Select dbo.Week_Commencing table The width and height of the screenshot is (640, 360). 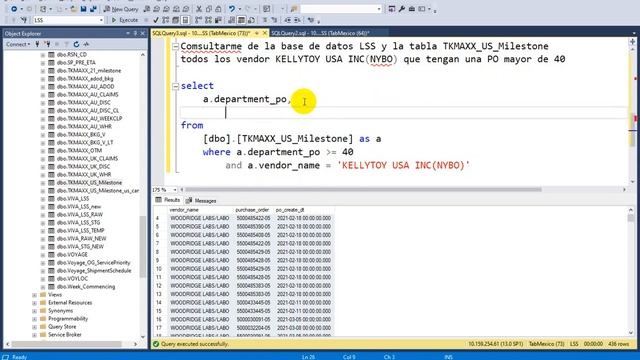[86, 287]
